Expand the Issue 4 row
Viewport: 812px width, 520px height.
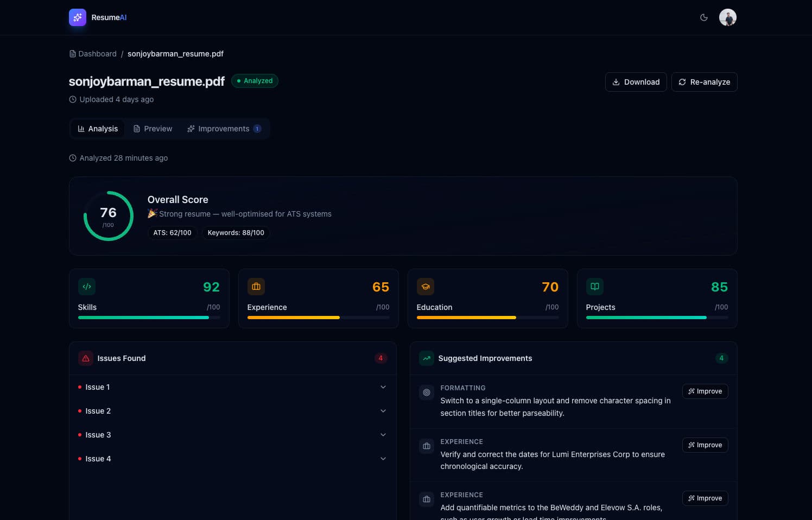[x=232, y=459]
